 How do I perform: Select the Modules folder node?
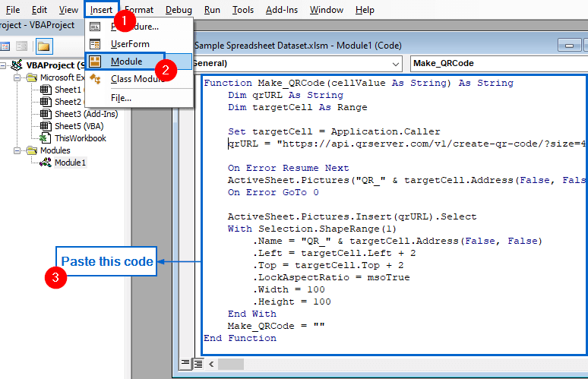(x=55, y=150)
